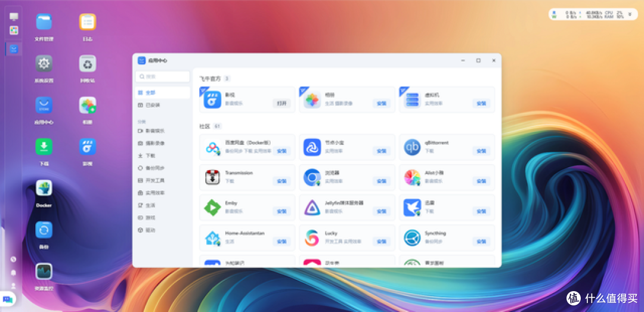The image size is (644, 312).
Task: Open the 备份 desktop icon
Action: [44, 230]
